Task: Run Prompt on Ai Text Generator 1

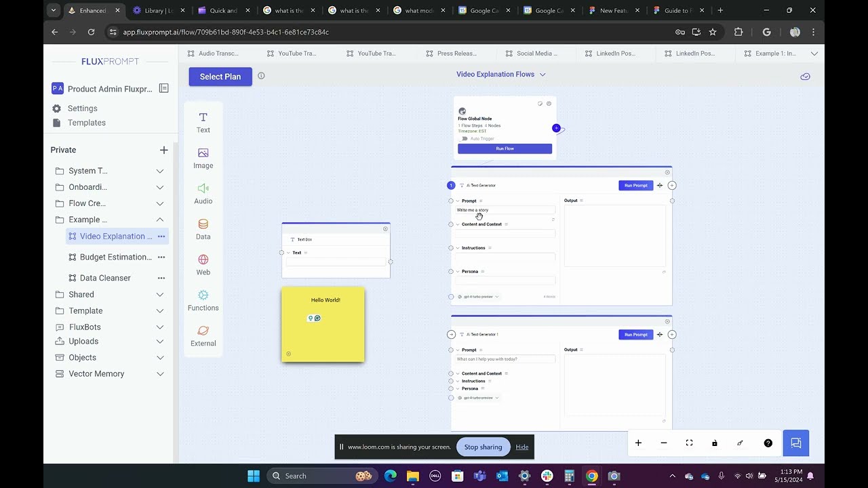Action: coord(636,334)
